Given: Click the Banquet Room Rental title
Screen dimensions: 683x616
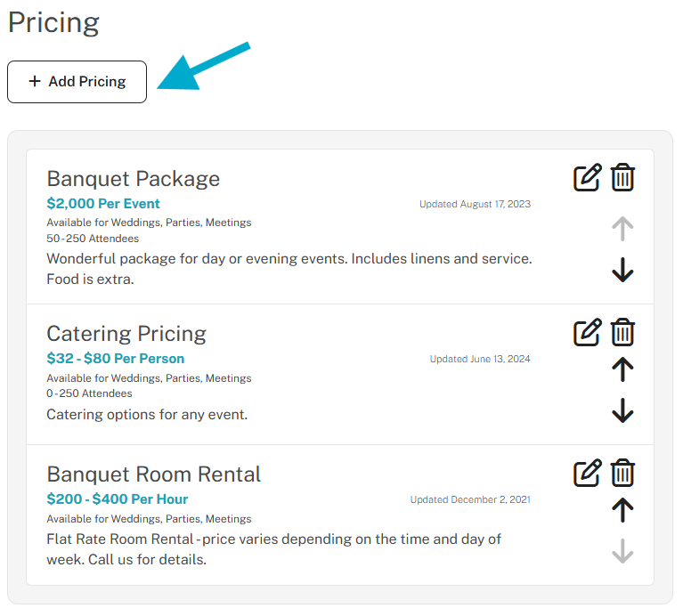Looking at the screenshot, I should click(153, 474).
